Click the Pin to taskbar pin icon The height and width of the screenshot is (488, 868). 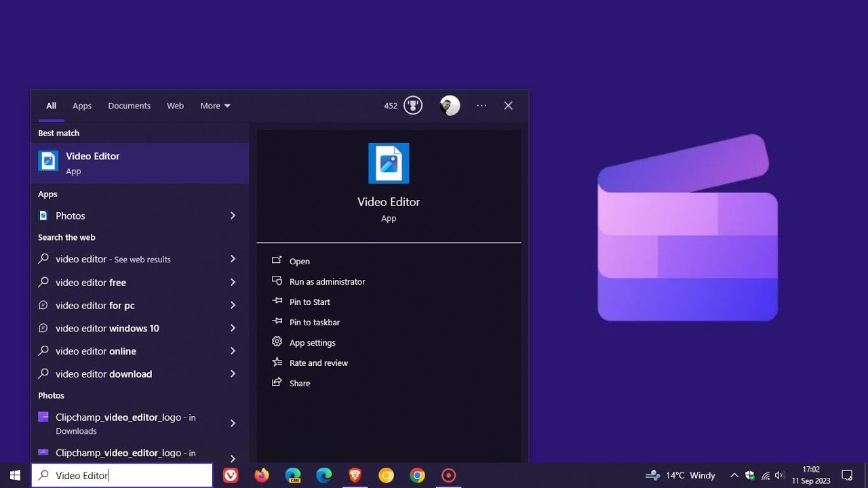click(x=277, y=322)
